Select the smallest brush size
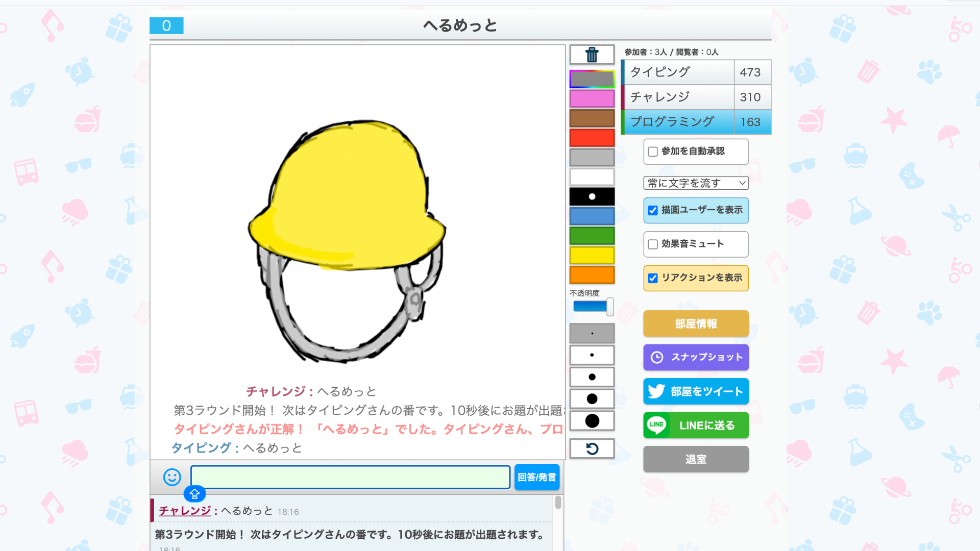980x551 pixels. click(592, 333)
